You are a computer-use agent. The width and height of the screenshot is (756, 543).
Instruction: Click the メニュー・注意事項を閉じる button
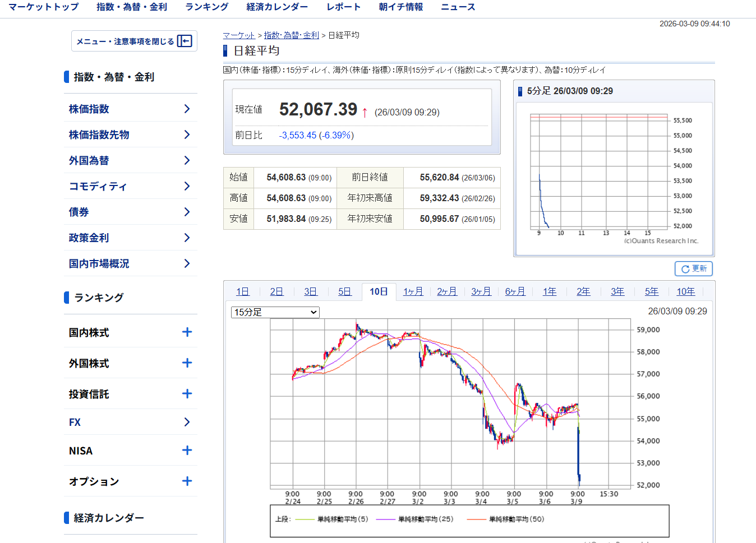pyautogui.click(x=134, y=41)
